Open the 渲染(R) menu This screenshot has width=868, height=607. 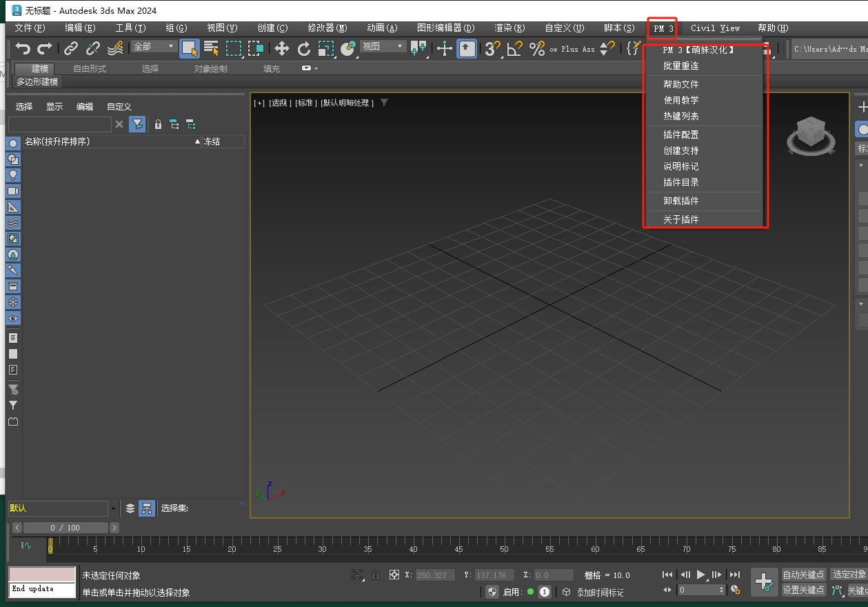point(509,28)
